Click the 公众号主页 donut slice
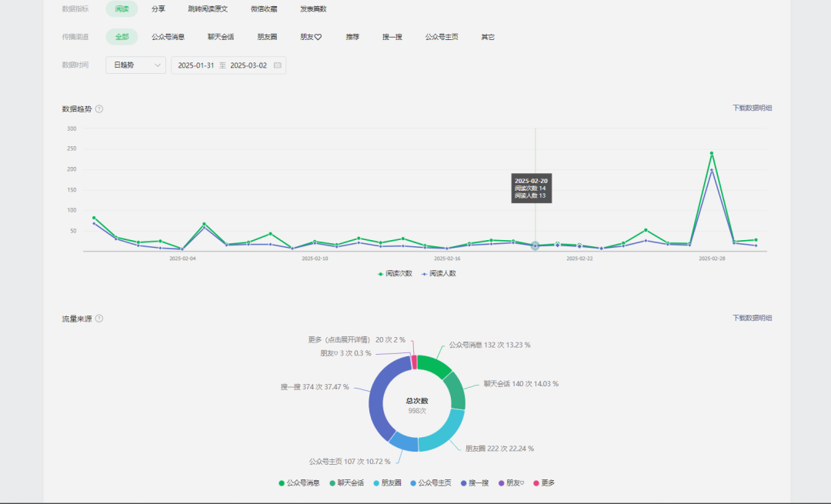 pos(405,442)
